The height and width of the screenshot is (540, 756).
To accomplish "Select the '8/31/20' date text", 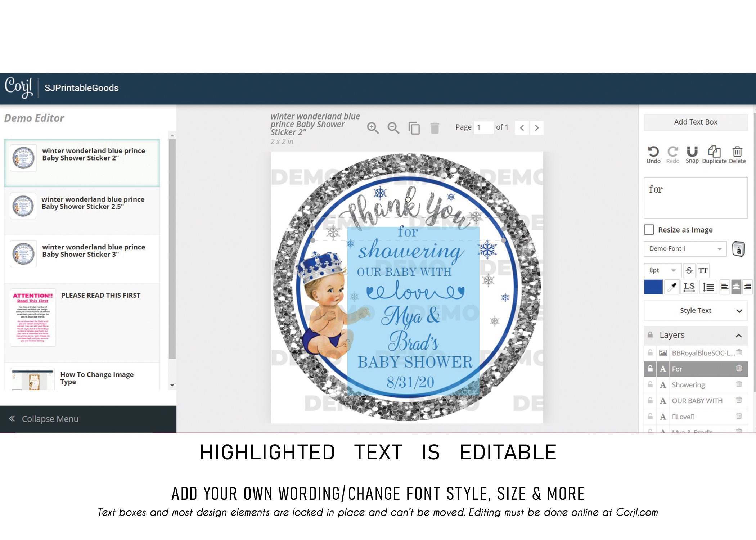I will click(410, 382).
